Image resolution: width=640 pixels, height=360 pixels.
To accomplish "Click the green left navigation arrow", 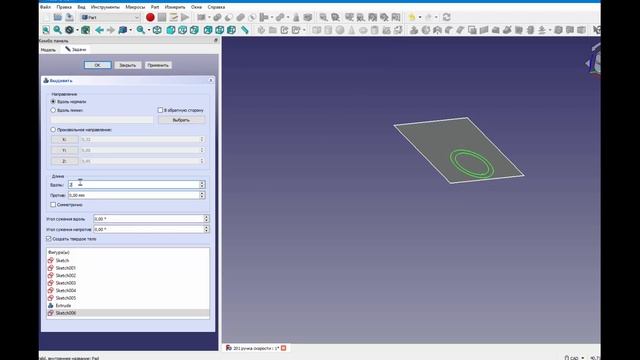I will point(99,30).
